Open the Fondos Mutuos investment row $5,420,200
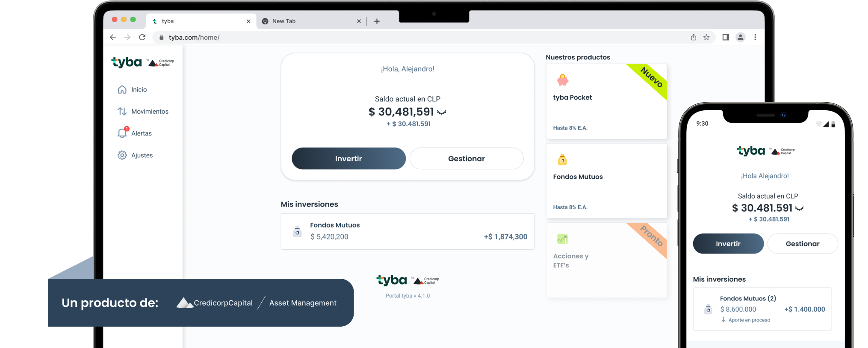Screen dimensions: 868x348 coord(407,231)
